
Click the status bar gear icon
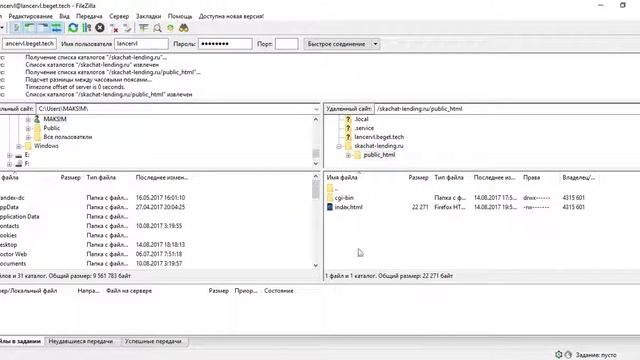point(558,355)
